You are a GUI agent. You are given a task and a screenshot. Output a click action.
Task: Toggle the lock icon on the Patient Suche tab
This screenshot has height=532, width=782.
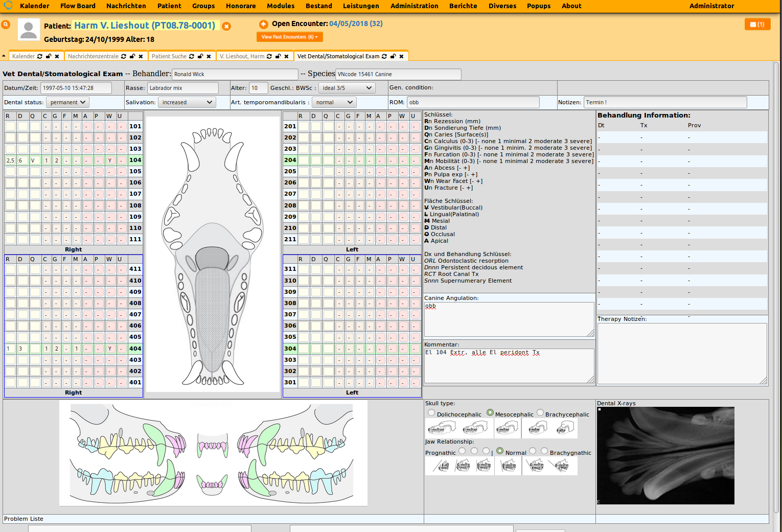coord(200,56)
